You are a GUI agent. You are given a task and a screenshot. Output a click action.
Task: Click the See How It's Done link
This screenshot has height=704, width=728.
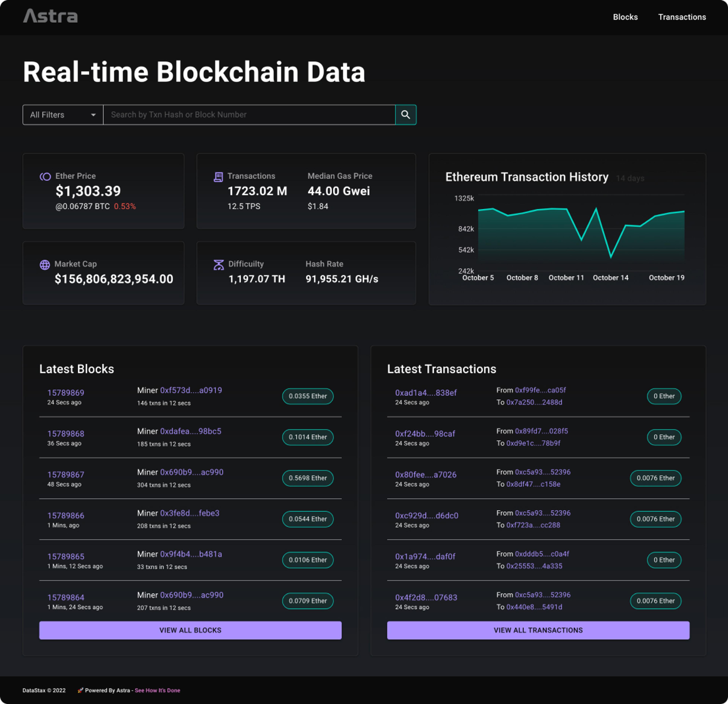[158, 690]
